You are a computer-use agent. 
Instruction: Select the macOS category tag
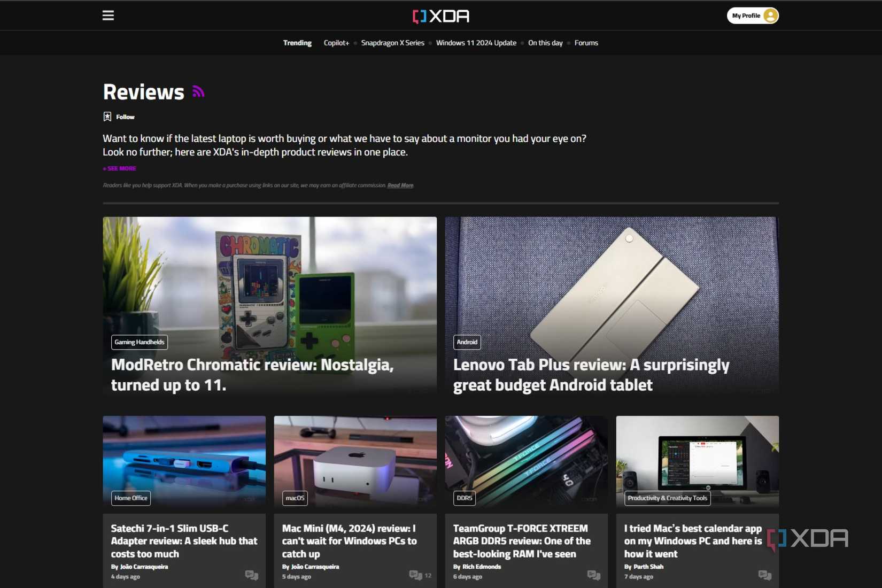295,498
